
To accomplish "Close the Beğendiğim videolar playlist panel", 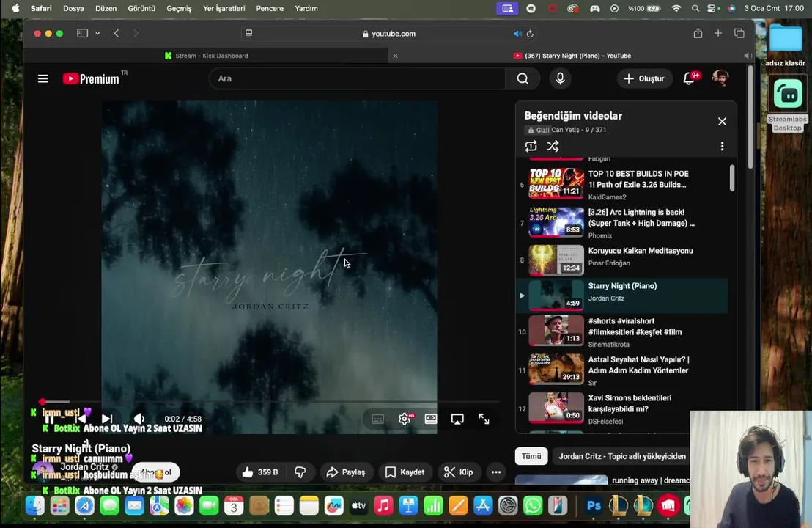I will (722, 121).
